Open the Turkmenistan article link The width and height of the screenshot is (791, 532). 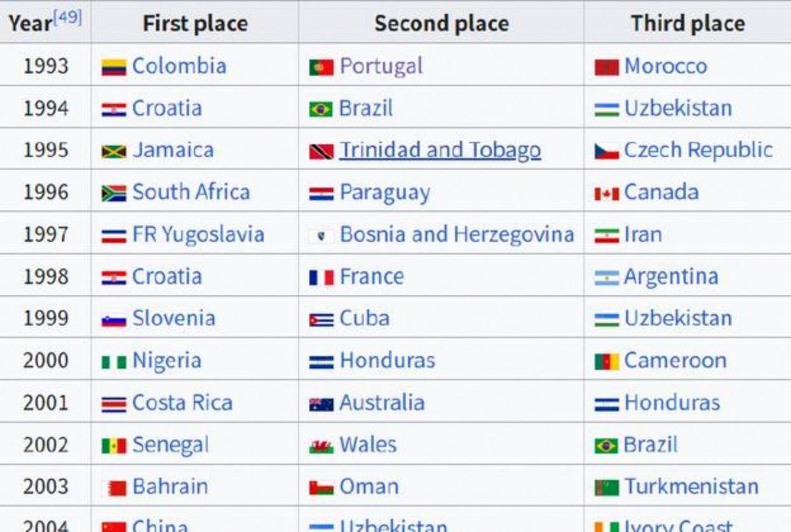[691, 487]
